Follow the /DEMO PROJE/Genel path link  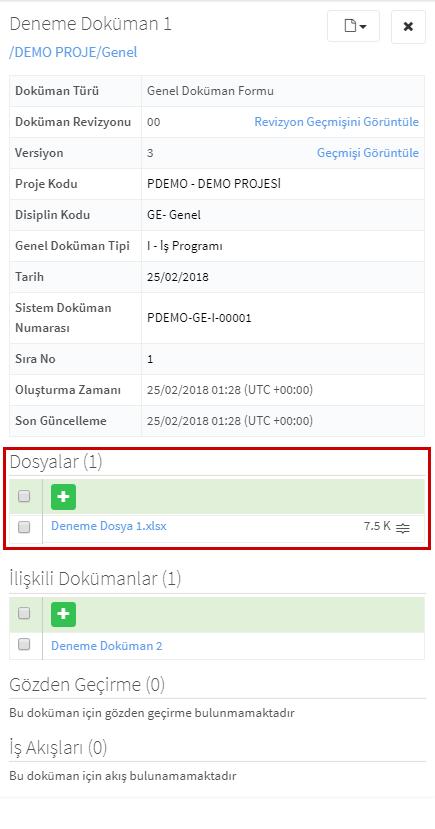pyautogui.click(x=73, y=52)
